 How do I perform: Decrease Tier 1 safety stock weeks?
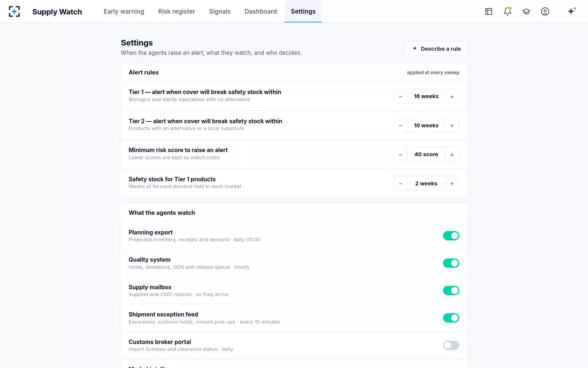tap(401, 184)
